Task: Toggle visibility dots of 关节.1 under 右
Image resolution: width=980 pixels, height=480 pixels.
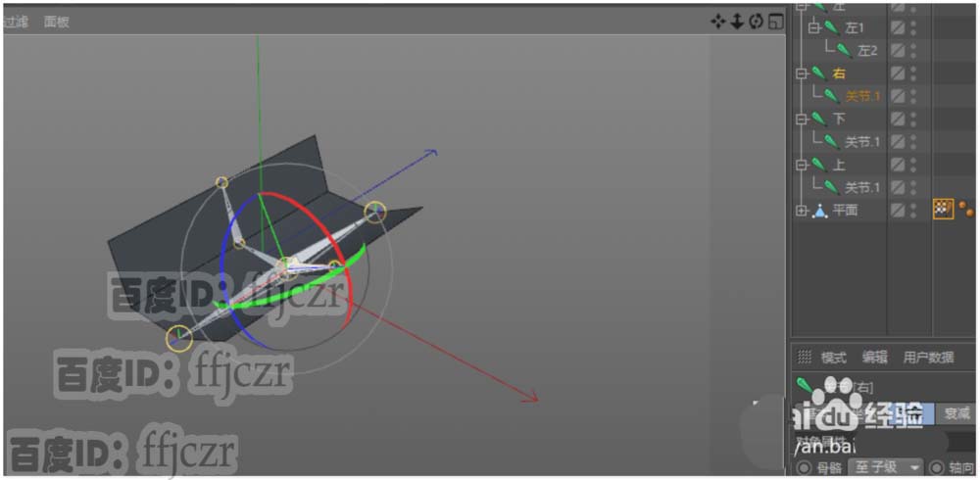Action: click(x=913, y=96)
